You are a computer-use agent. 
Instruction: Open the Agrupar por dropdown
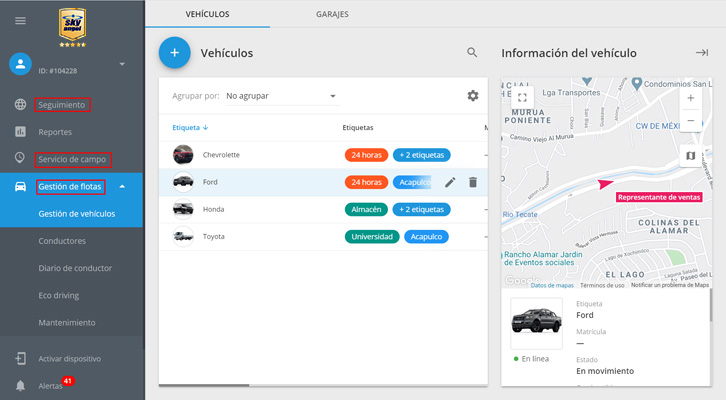point(282,96)
